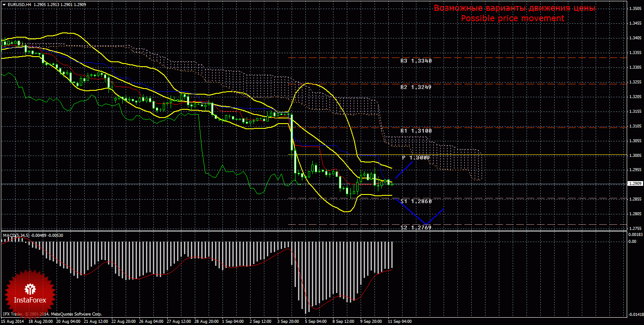This screenshot has height=325, width=644.
Task: Click the "Possible price movement" caption
Action: click(512, 19)
